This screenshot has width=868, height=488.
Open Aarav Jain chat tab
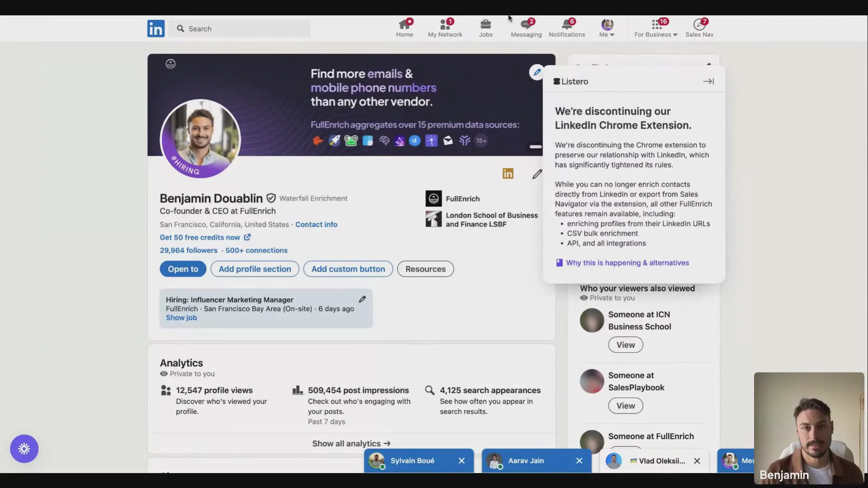526,461
